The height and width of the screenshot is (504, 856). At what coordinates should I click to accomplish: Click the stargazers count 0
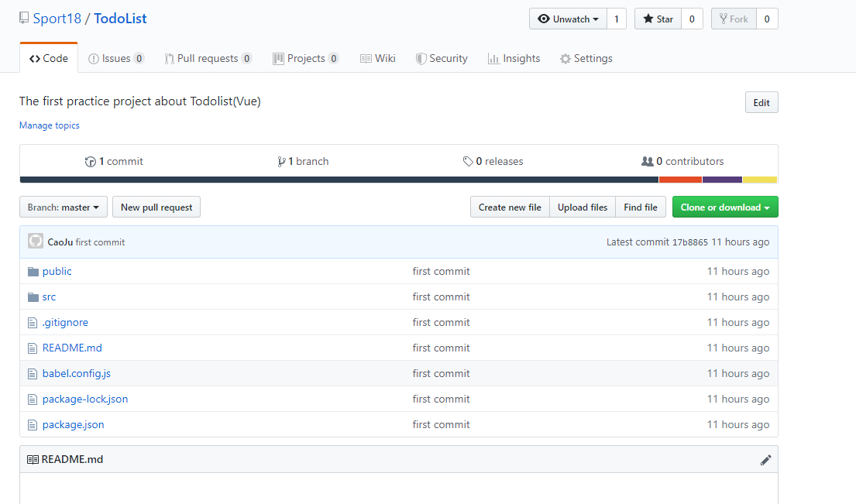(x=693, y=19)
